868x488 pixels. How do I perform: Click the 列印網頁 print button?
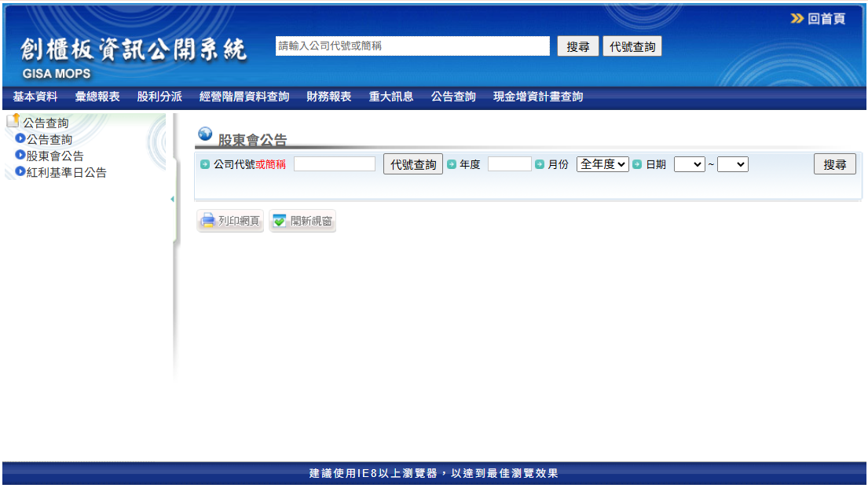(x=230, y=221)
